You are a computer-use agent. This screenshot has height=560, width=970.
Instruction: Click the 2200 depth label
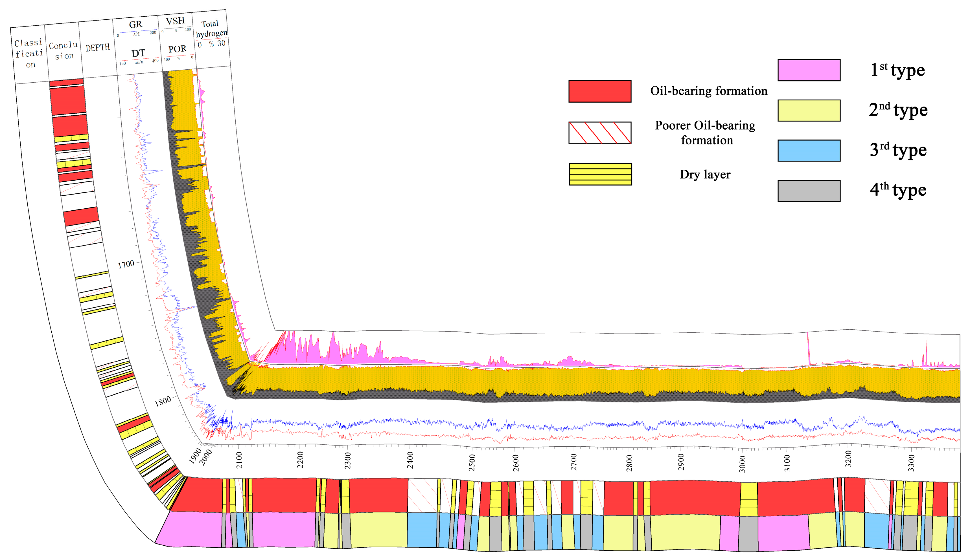pyautogui.click(x=300, y=460)
